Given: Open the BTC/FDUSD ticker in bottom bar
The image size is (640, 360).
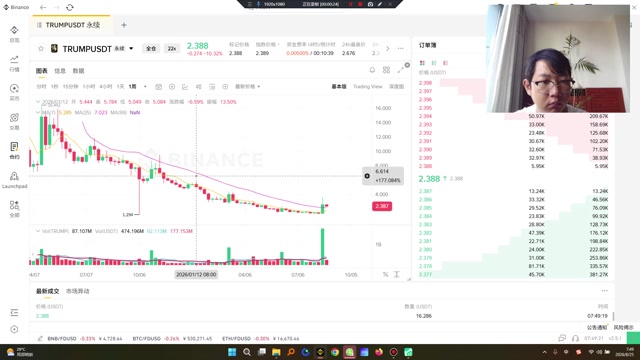Looking at the screenshot, I should click(172, 338).
